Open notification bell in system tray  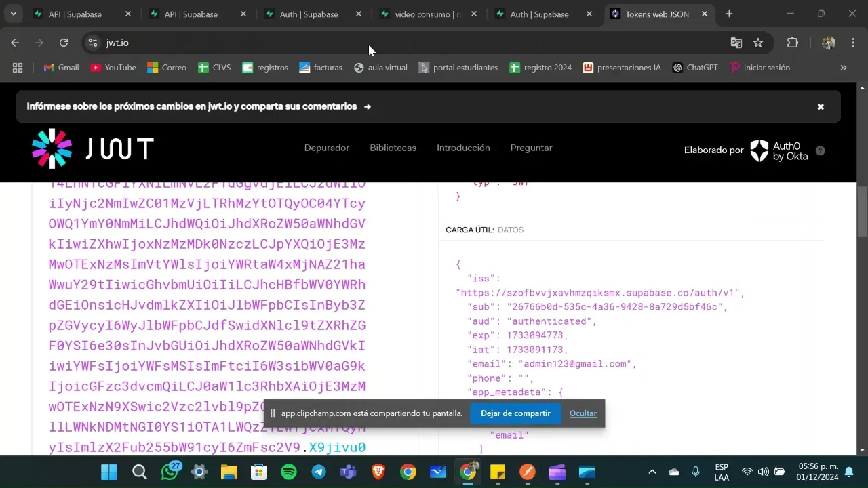pos(849,472)
